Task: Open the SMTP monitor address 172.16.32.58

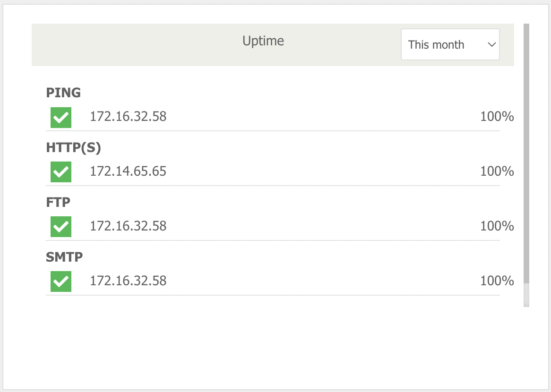Action: point(128,281)
